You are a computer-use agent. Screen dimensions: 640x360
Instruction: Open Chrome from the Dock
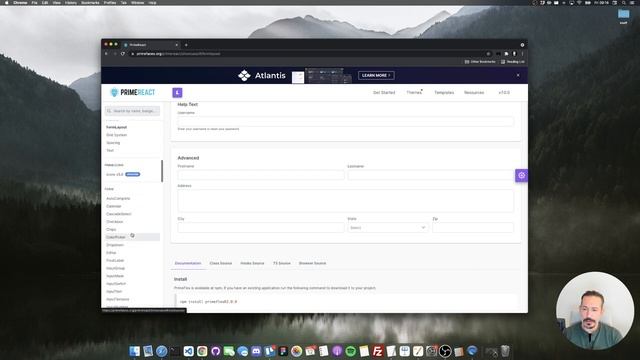202,351
